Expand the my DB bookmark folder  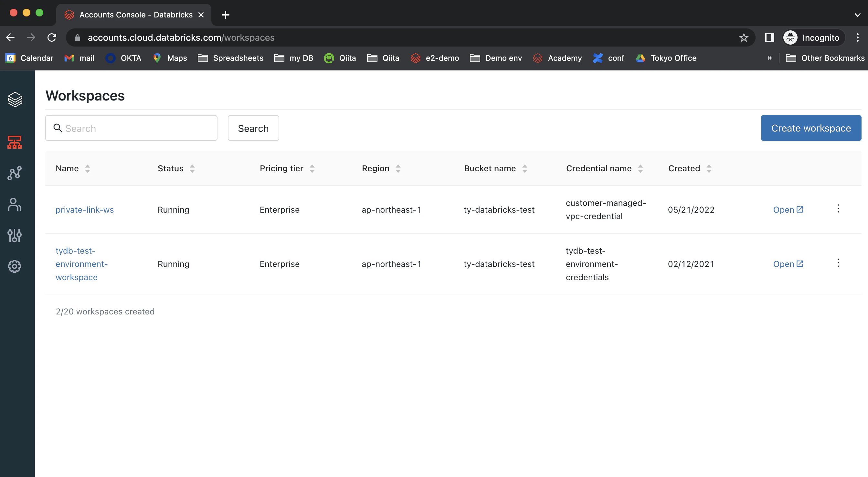click(x=294, y=58)
